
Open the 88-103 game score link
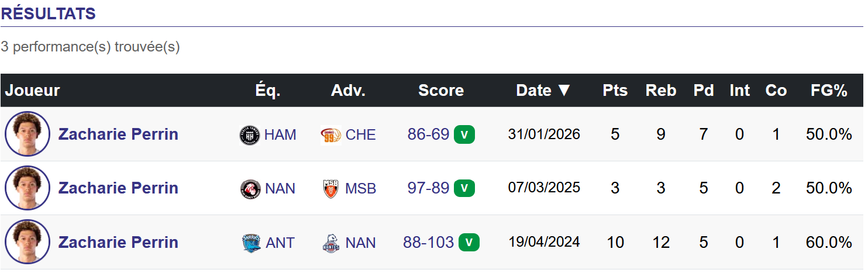coord(428,242)
